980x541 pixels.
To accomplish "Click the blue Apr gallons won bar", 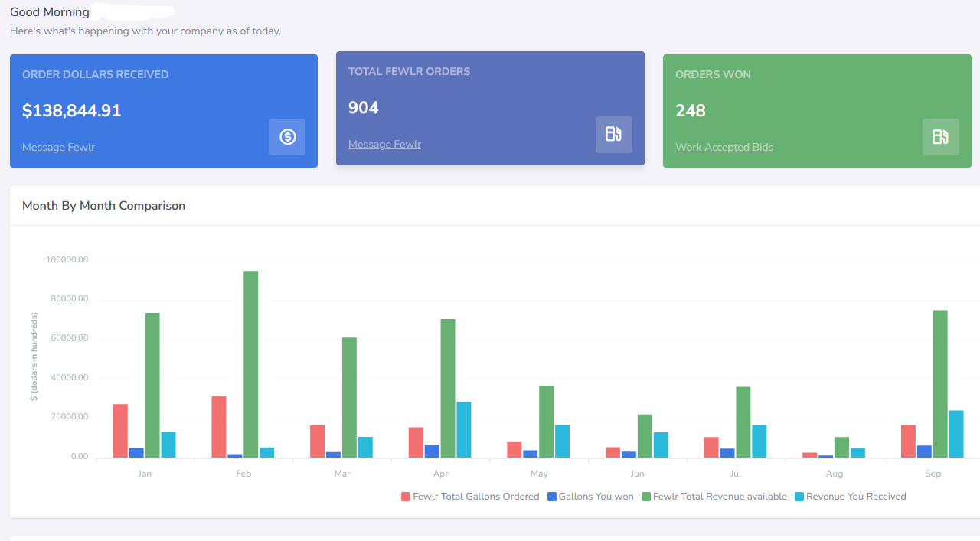I will pyautogui.click(x=432, y=451).
